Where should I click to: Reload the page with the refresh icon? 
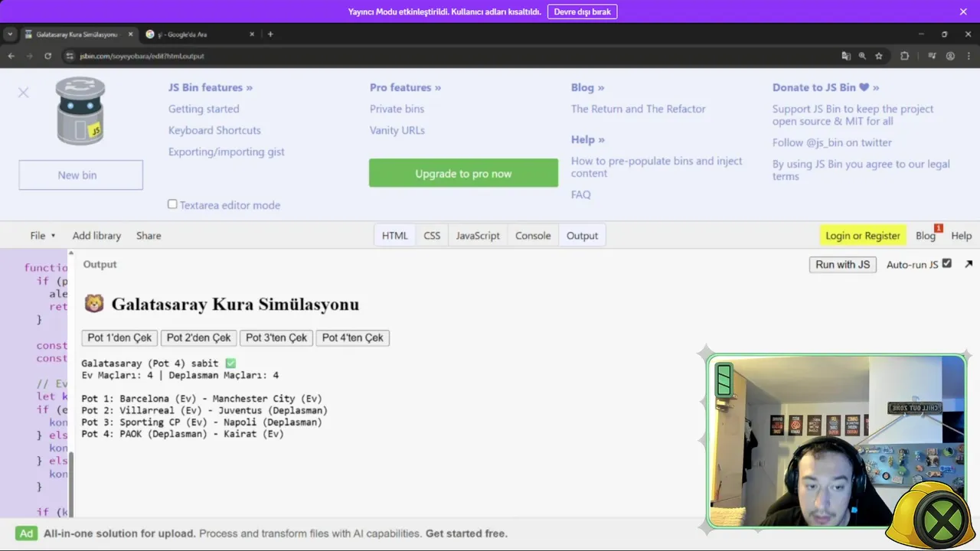(47, 56)
